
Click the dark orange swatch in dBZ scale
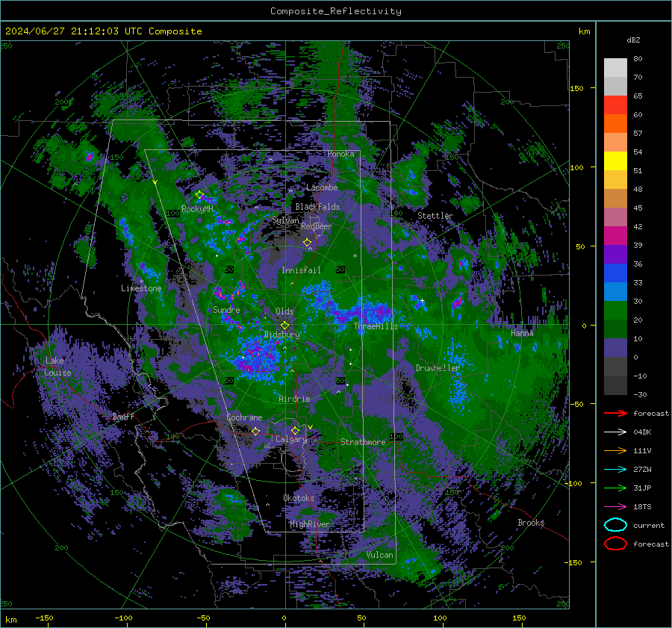[x=615, y=124]
